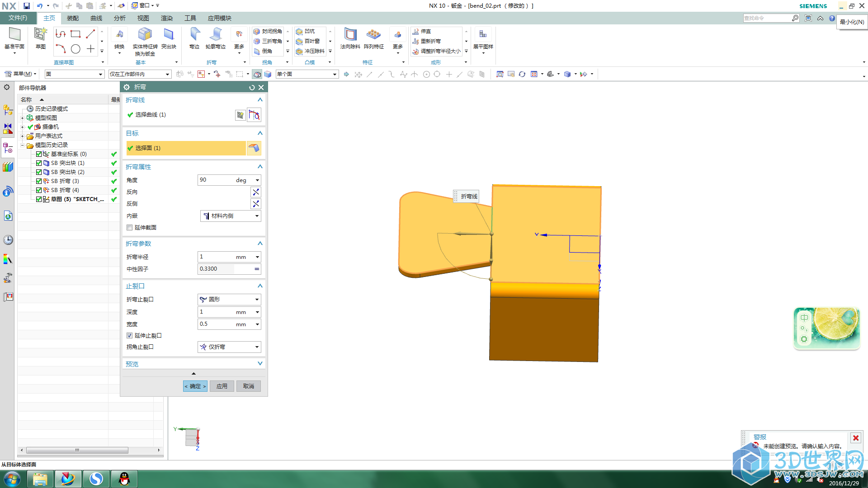The width and height of the screenshot is (868, 488).
Task: Toggle checkbox for 基准坐标系 (0)
Action: 39,154
